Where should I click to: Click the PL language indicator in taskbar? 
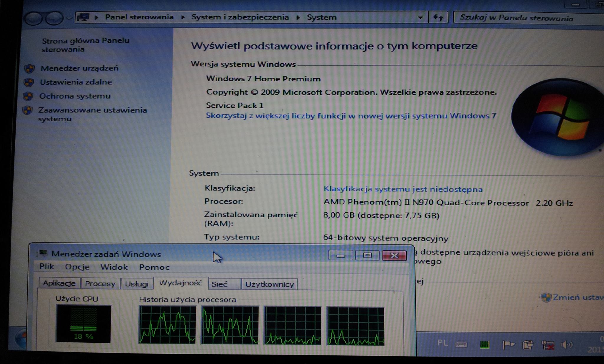[443, 343]
